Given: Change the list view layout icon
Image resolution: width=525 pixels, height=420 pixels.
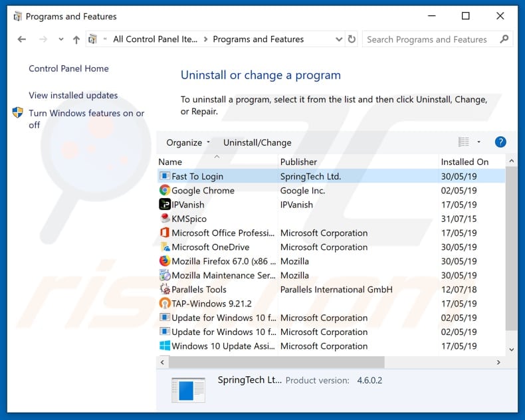Looking at the screenshot, I should coord(464,142).
